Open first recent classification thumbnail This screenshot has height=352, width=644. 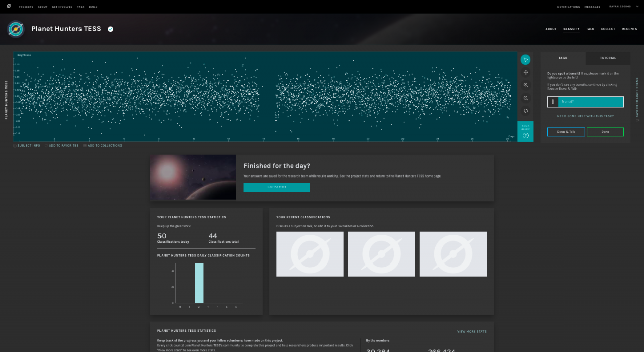[310, 254]
